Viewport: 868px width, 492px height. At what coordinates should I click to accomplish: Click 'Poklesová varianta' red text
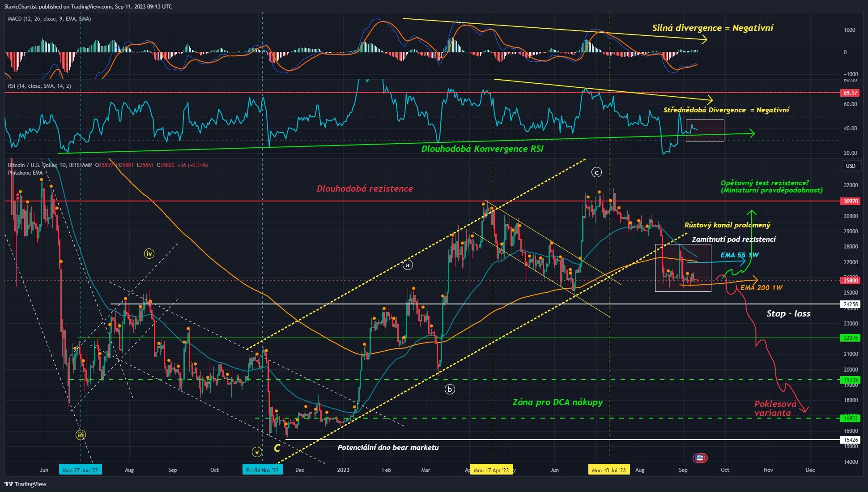(775, 408)
